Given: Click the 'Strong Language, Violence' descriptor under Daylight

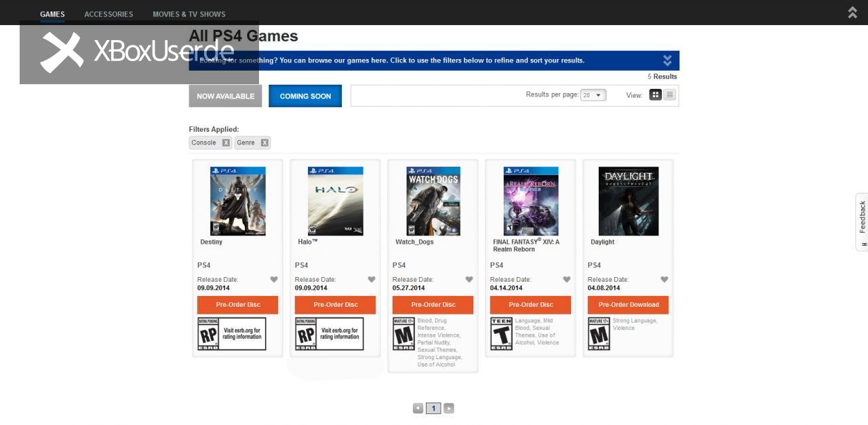Looking at the screenshot, I should [x=635, y=325].
